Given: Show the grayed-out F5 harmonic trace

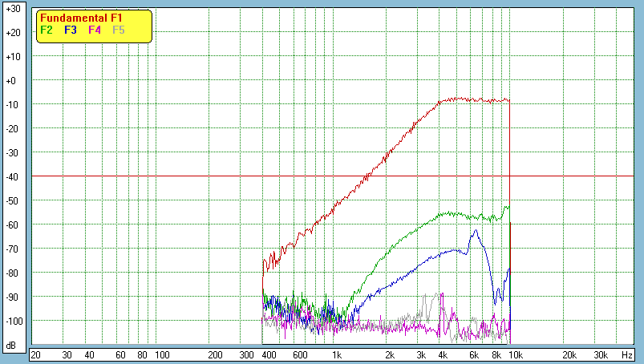Looking at the screenshot, I should click(x=119, y=30).
